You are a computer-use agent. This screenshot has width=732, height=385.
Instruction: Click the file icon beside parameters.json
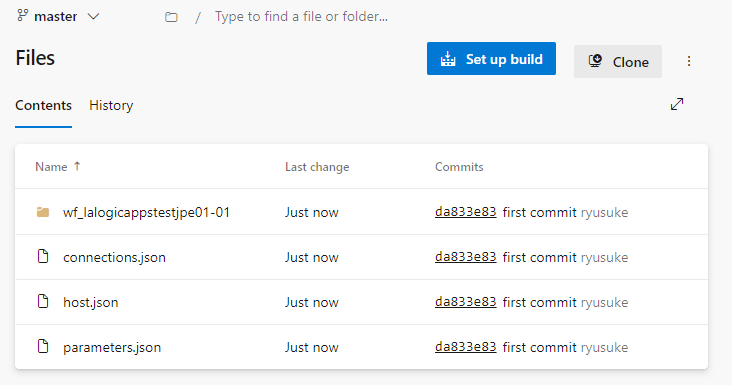click(43, 346)
